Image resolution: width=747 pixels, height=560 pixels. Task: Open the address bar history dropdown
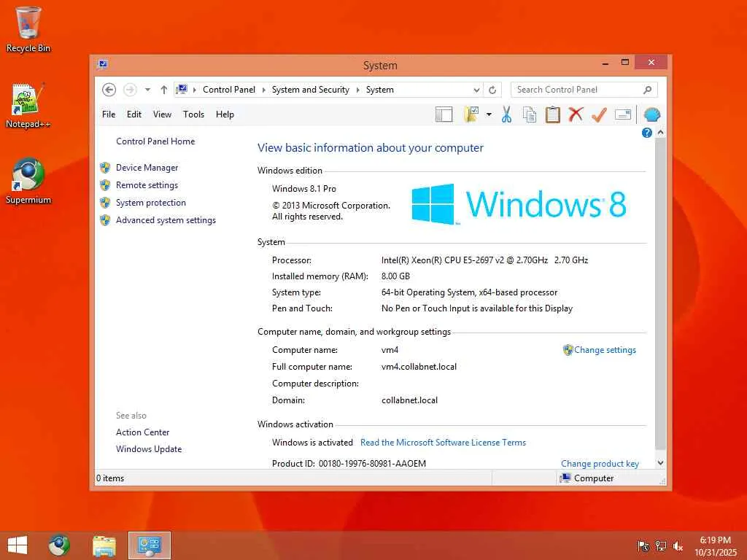coord(476,90)
